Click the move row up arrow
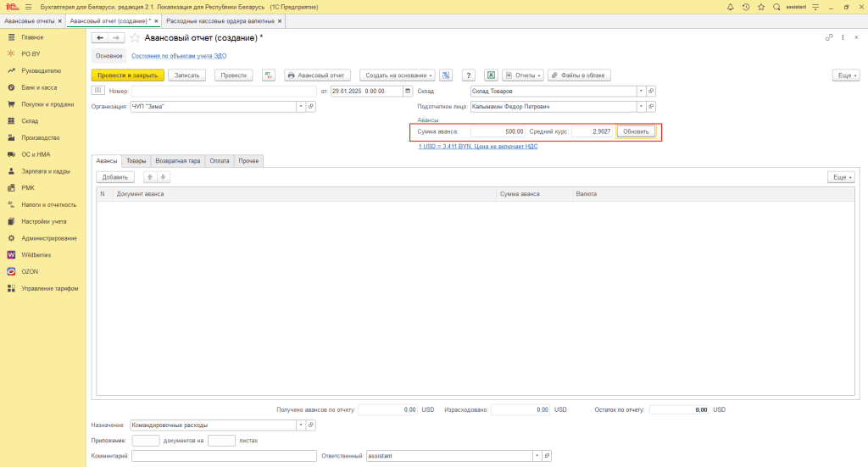868x467 pixels. pyautogui.click(x=150, y=177)
